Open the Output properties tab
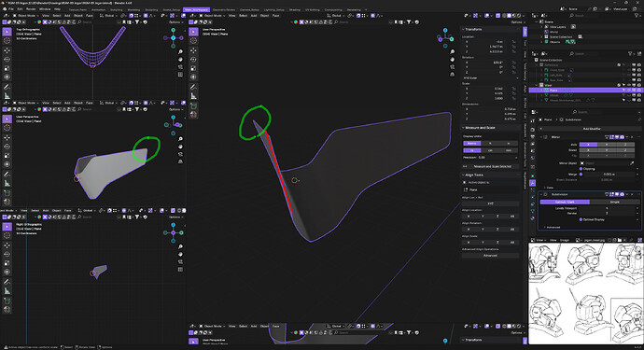Screen dimensions: 644x350 tap(532, 136)
